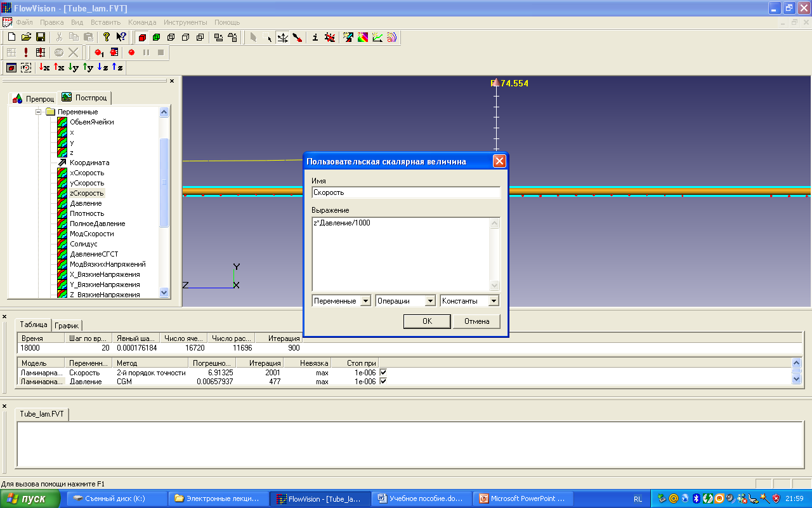Click the info 'i' toolbar icon
The image size is (812, 508).
pyautogui.click(x=315, y=37)
